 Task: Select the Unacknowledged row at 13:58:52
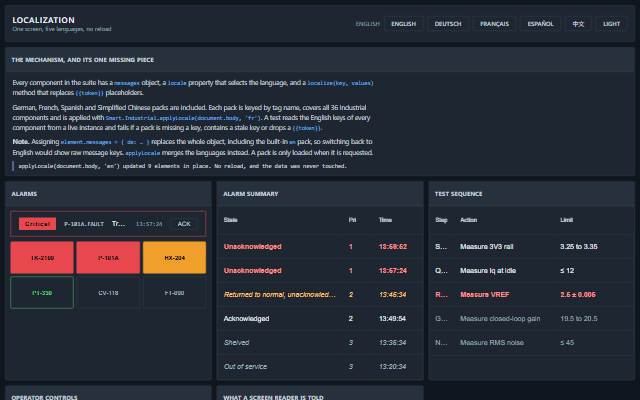click(320, 247)
